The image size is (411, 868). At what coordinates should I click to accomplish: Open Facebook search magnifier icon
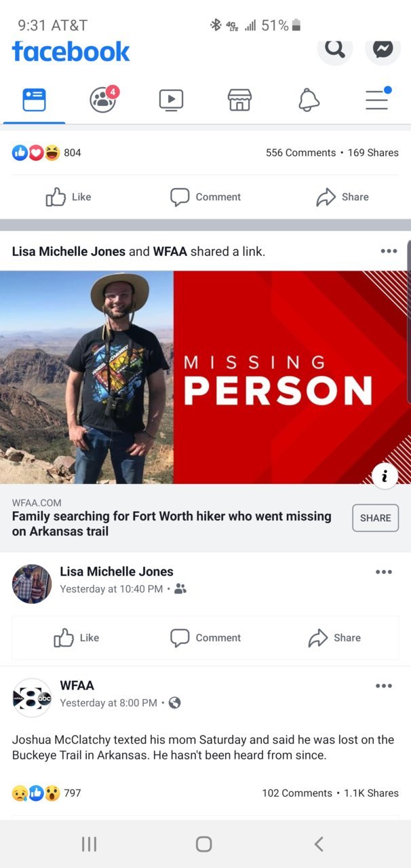335,50
